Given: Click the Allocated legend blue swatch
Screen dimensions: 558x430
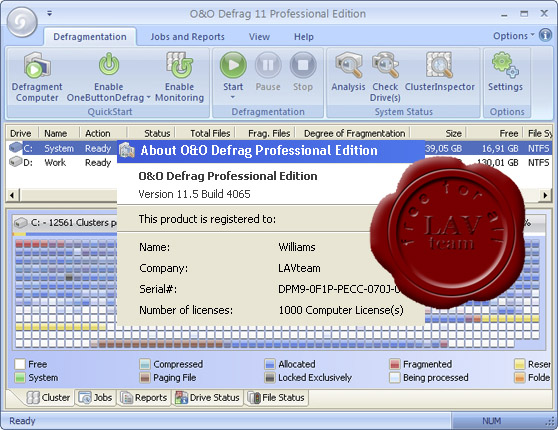Looking at the screenshot, I should (x=270, y=364).
